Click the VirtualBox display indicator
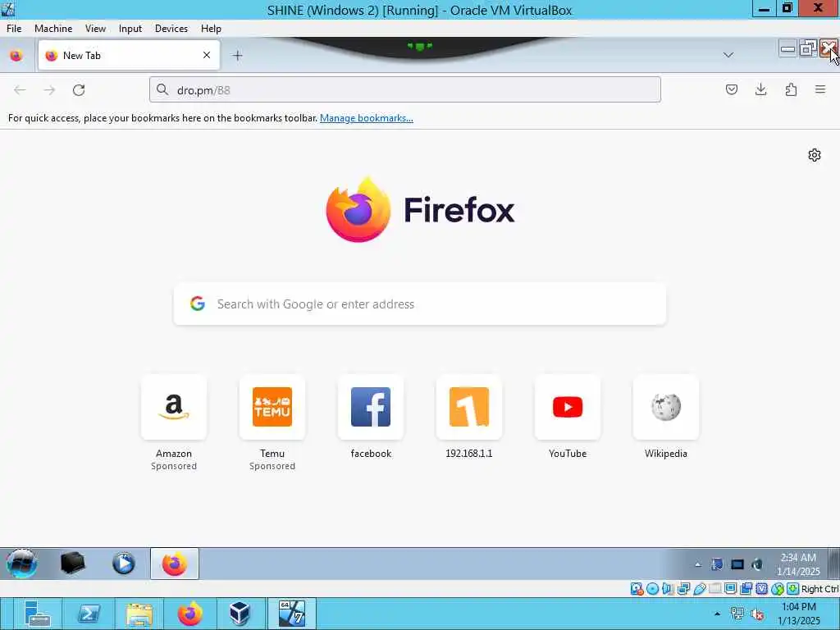 pyautogui.click(x=730, y=589)
